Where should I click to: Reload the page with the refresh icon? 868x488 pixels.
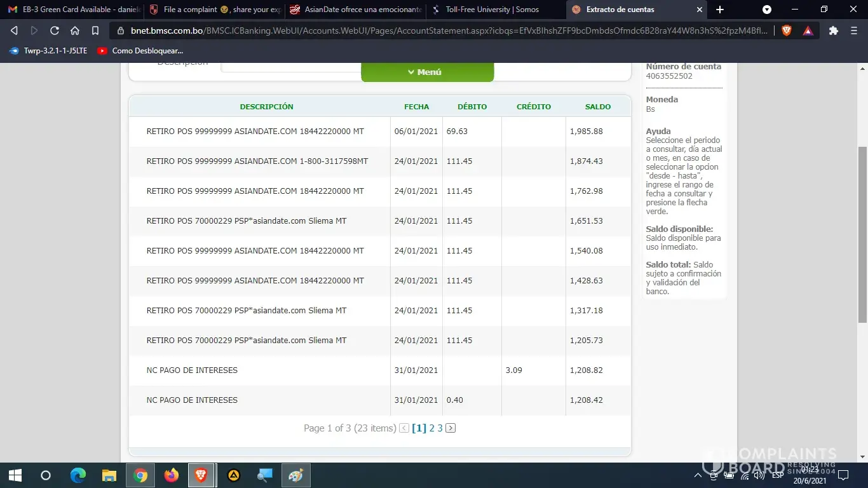click(55, 30)
